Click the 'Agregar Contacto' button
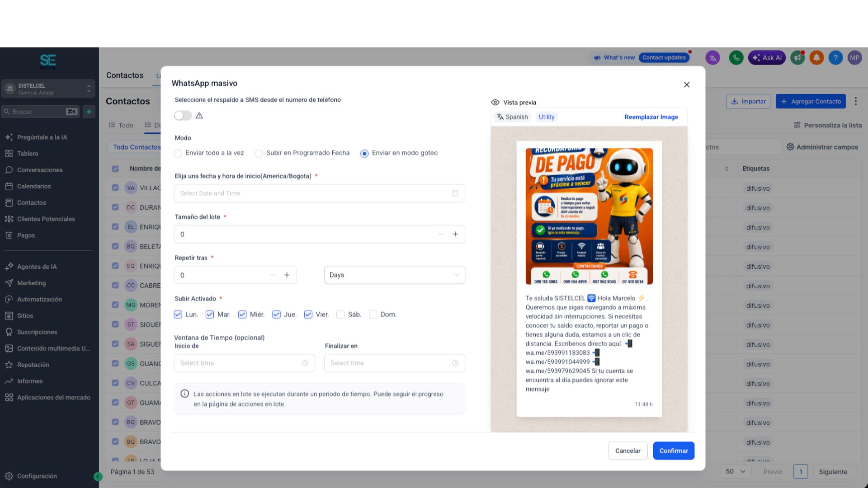This screenshot has height=488, width=868. tap(811, 101)
